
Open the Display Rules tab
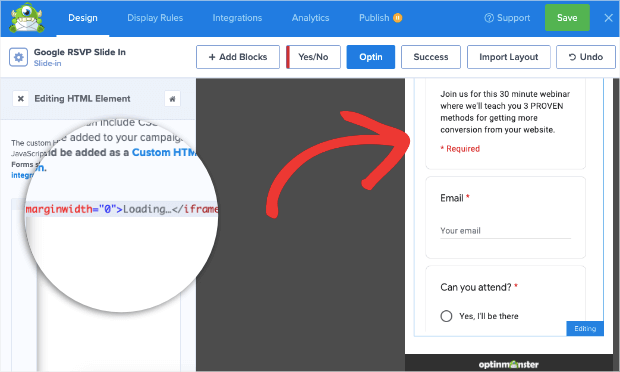155,18
